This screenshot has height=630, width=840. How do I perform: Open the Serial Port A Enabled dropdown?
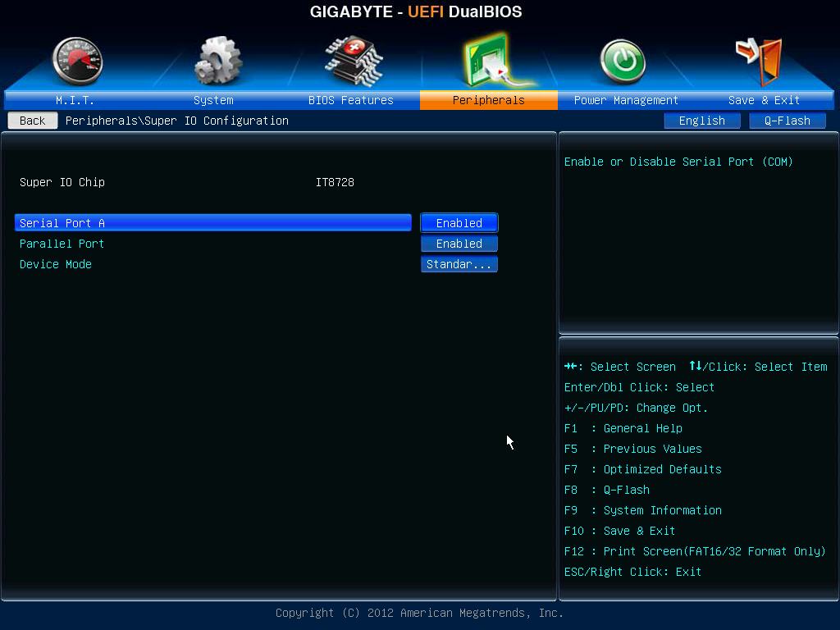pos(459,223)
